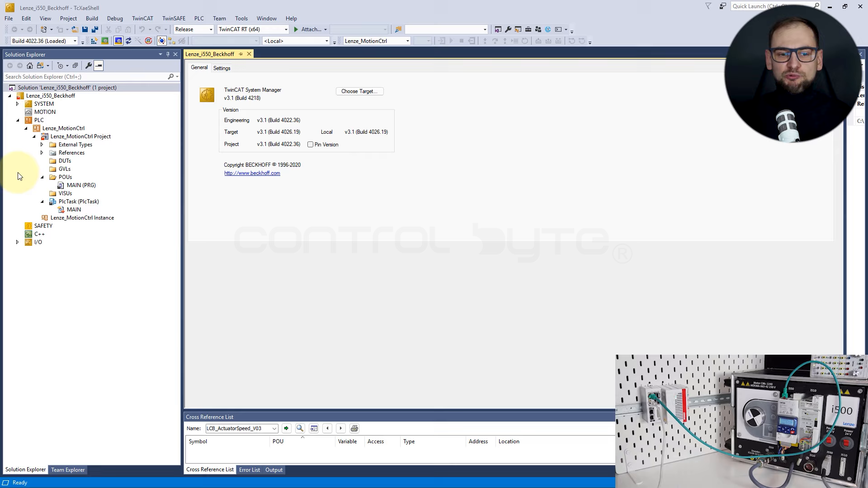Click the Search Solution Explorer field
This screenshot has width=868, height=488.
click(86, 77)
